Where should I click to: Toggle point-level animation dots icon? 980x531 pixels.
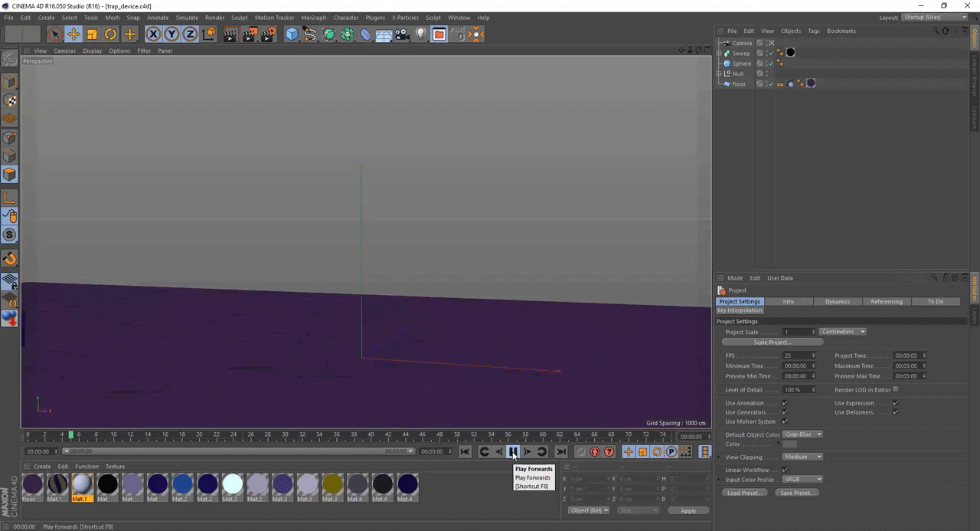coord(686,451)
